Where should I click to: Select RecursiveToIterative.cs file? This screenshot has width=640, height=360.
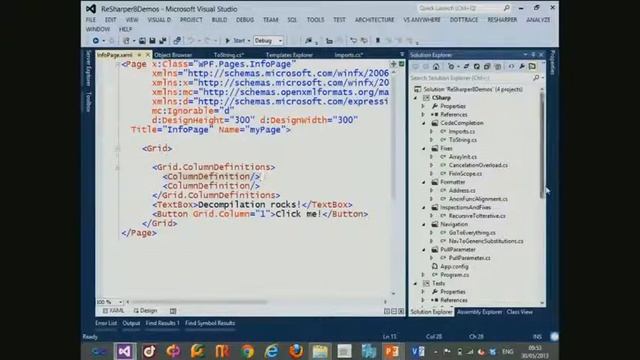click(x=477, y=216)
